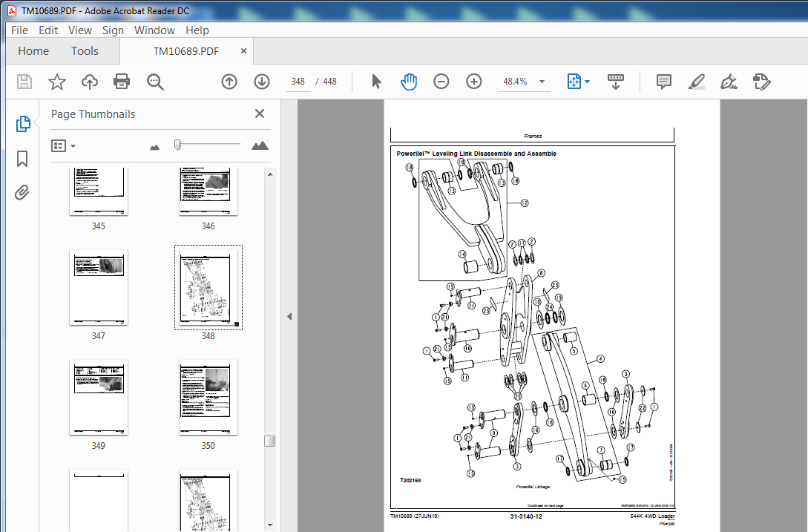Screen dimensions: 808x532
Task: Zoom out with minus button
Action: (x=441, y=82)
